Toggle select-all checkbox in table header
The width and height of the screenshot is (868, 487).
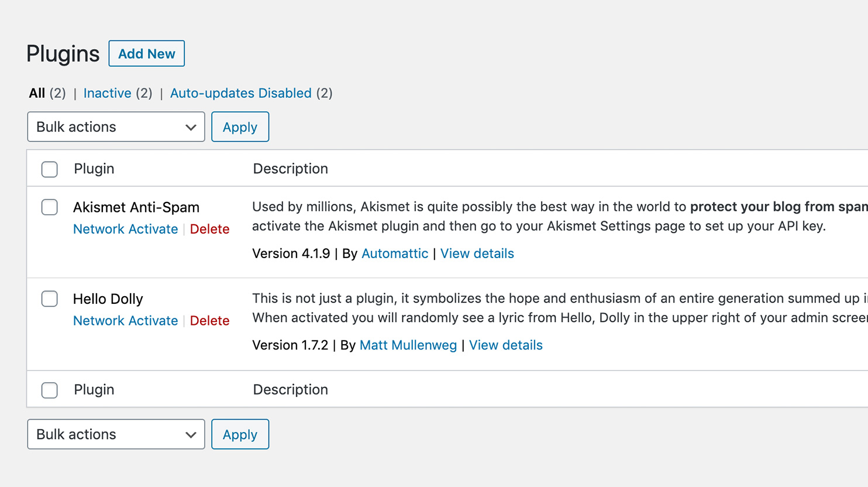[x=50, y=169]
